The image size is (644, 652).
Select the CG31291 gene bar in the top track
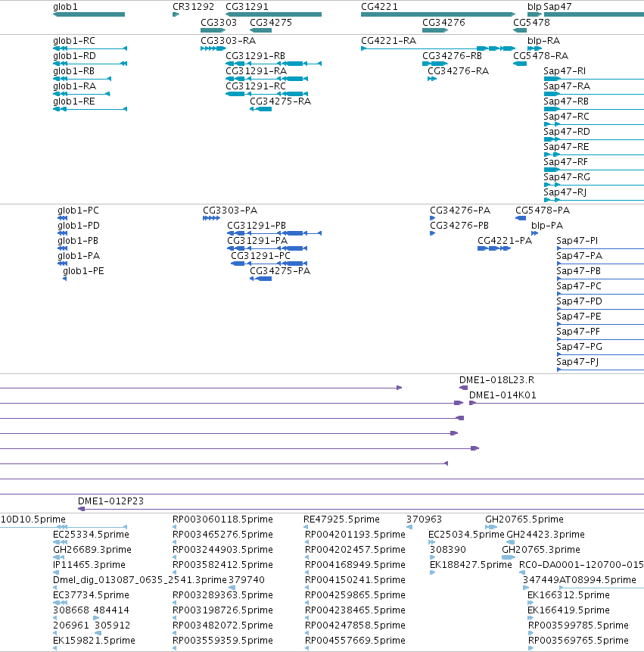pyautogui.click(x=273, y=14)
